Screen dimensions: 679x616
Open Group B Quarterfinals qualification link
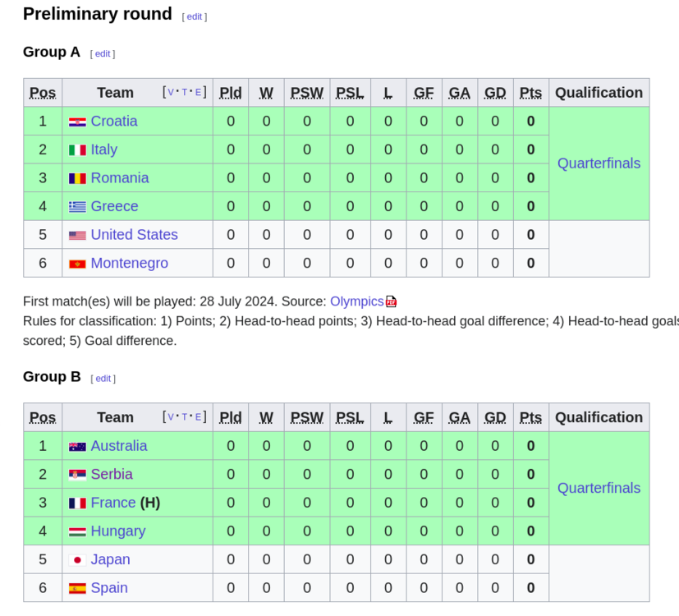[599, 488]
